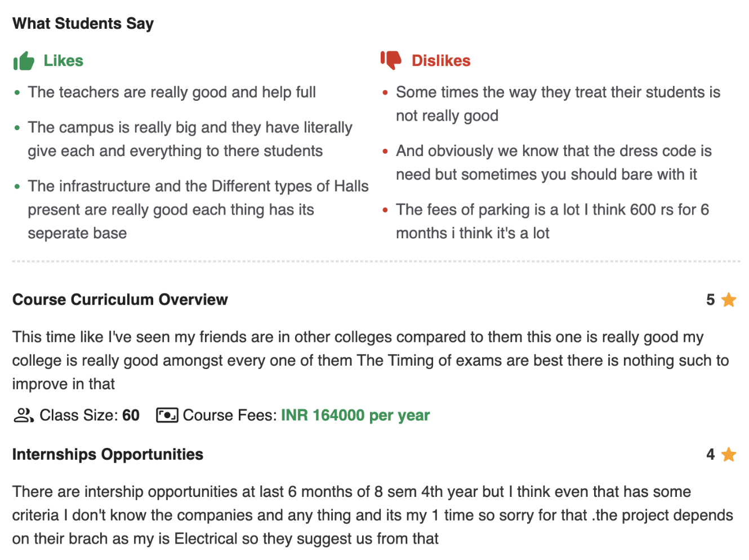
Task: Click the teachers are really good bullet
Action: coord(172,92)
